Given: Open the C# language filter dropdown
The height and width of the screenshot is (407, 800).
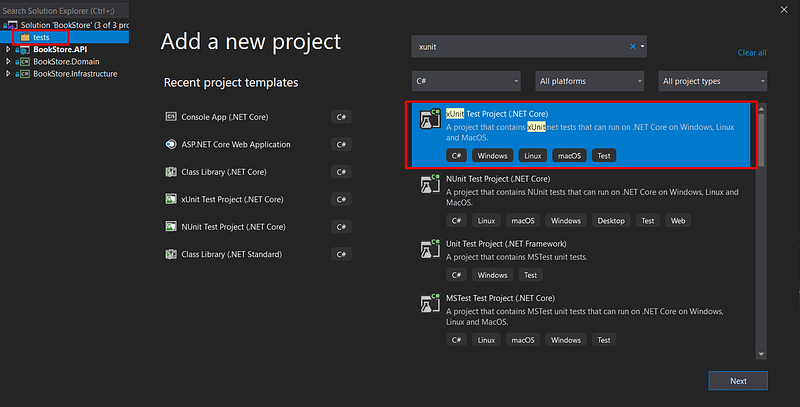Looking at the screenshot, I should tap(465, 80).
